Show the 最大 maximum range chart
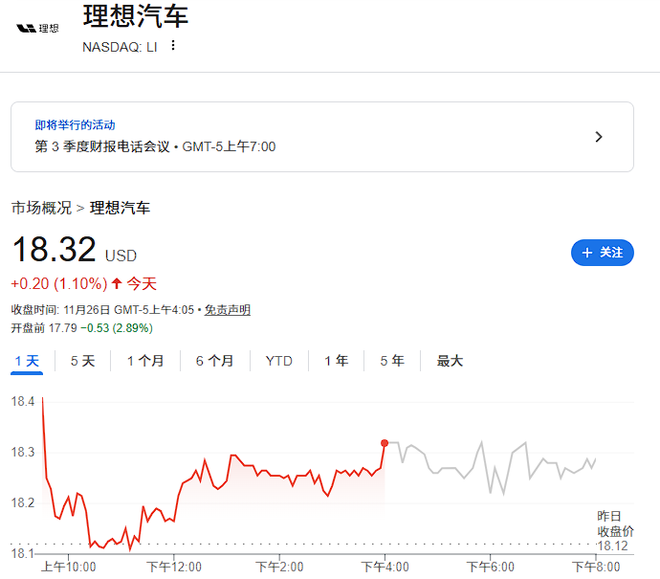 450,361
